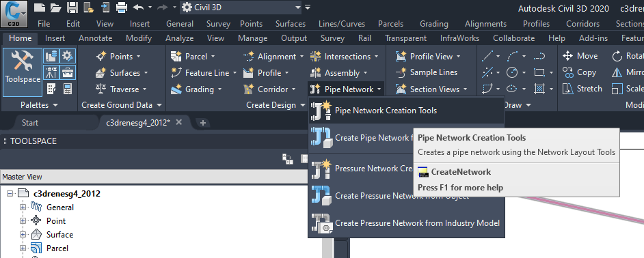
Task: Select Pipe Network Creation Tools menu item
Action: (406, 111)
